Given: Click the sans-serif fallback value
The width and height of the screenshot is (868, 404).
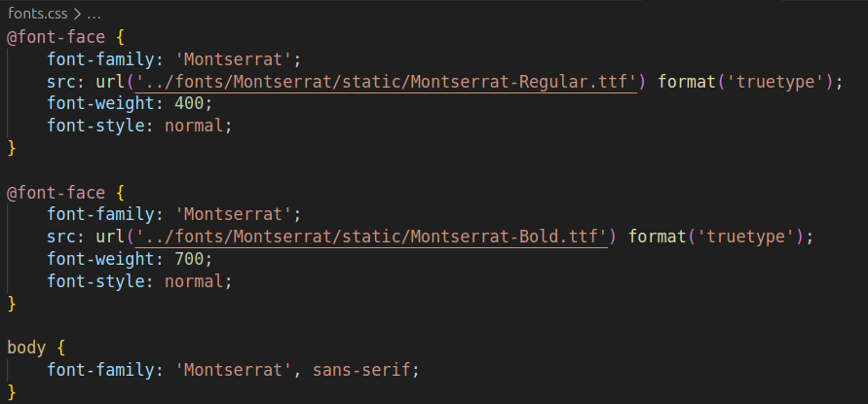Looking at the screenshot, I should click(x=364, y=369).
